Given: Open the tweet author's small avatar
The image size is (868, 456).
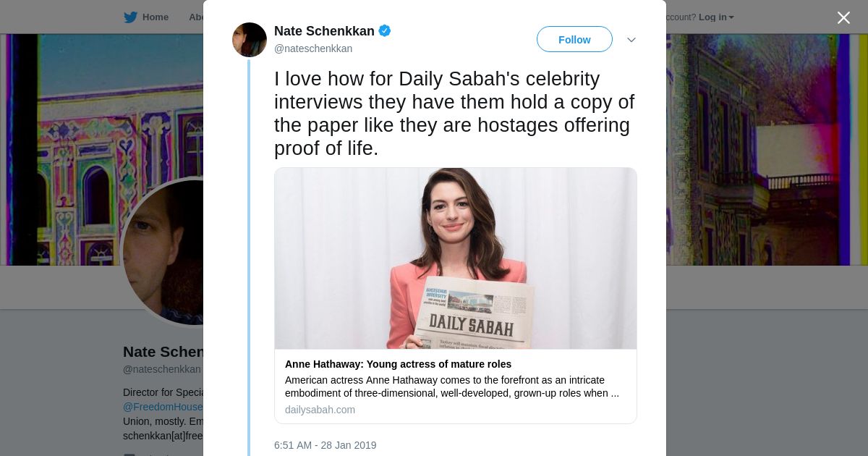Looking at the screenshot, I should (x=250, y=40).
